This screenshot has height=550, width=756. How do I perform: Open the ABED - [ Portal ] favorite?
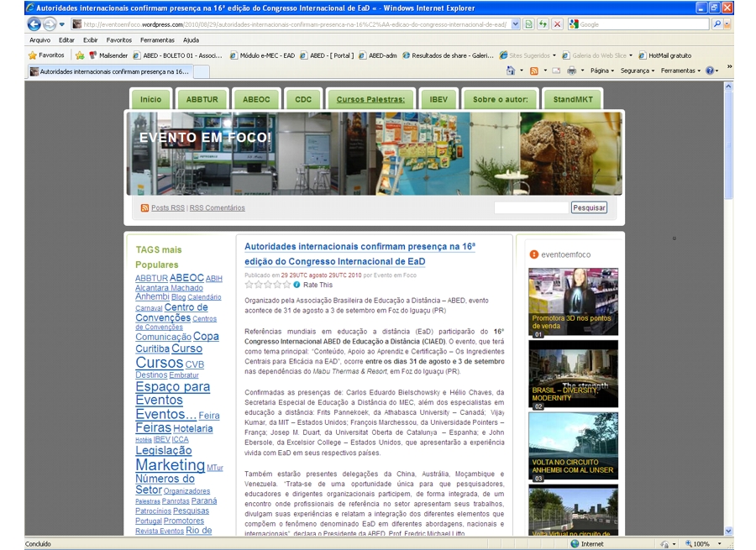[x=327, y=55]
